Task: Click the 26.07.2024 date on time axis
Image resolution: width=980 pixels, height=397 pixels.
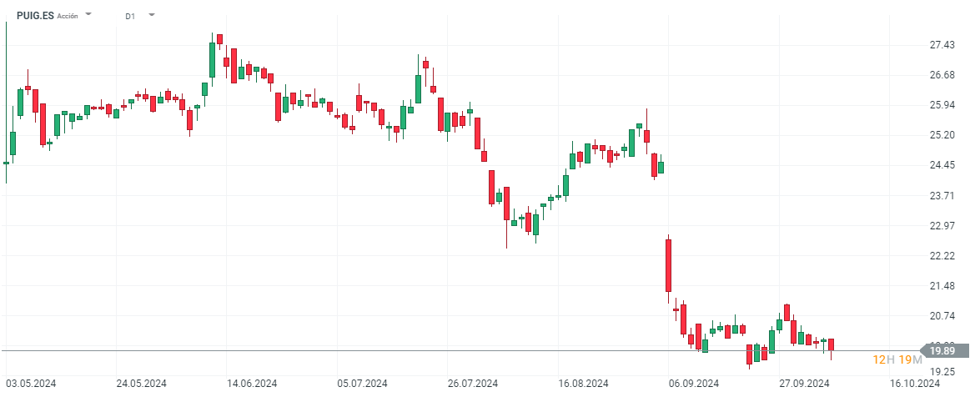Action: click(473, 384)
